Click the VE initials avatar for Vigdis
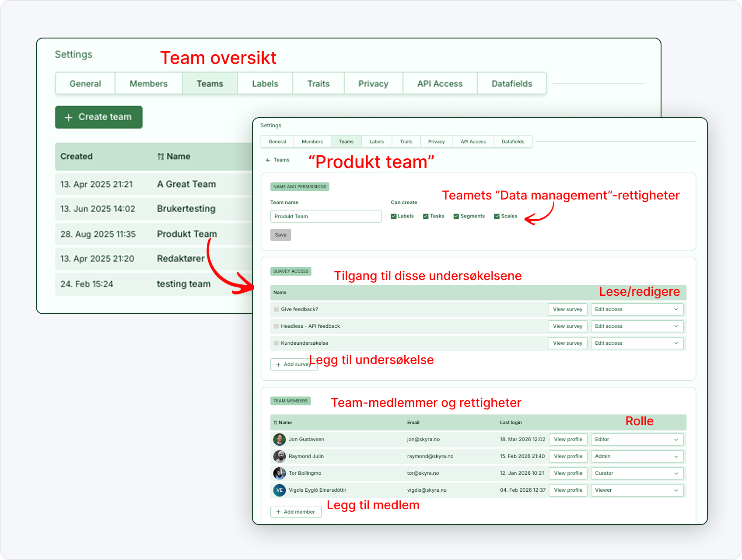Screen dimensions: 742x560 coord(280,490)
